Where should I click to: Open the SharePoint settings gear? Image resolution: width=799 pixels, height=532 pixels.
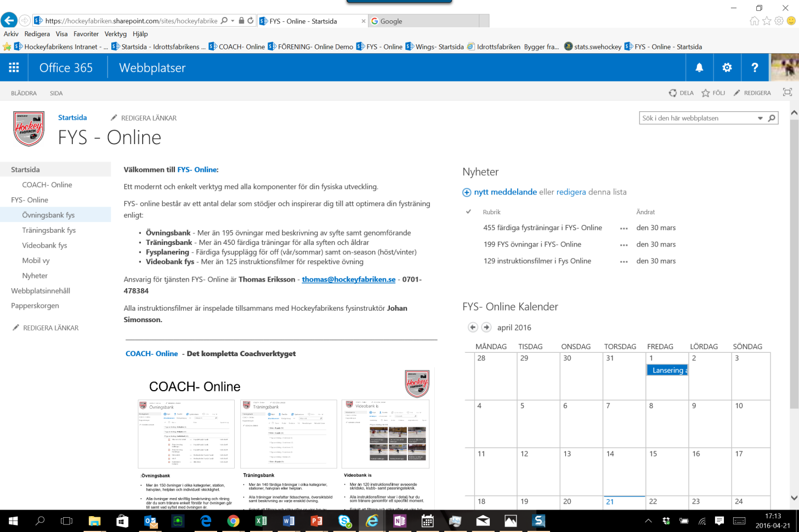[x=727, y=67]
